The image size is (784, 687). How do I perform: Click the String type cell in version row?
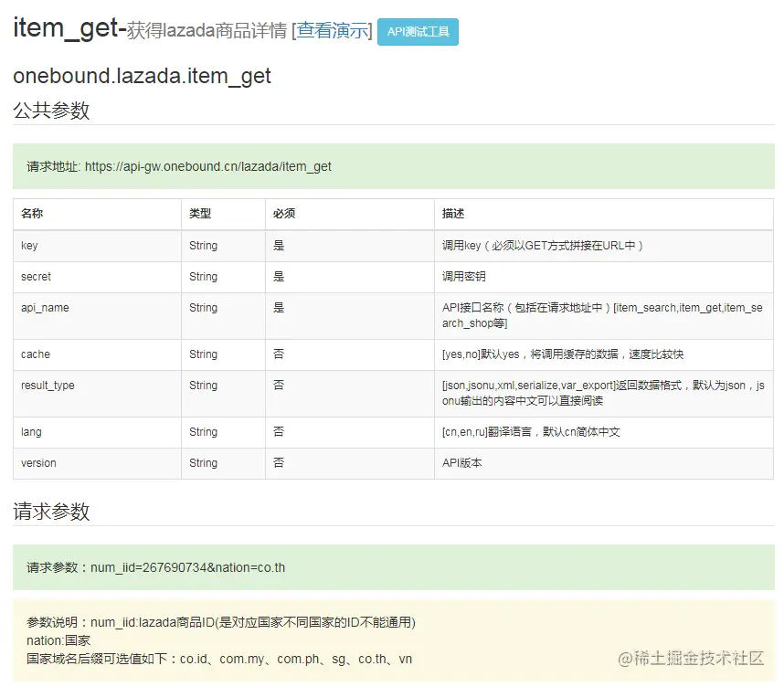pyautogui.click(x=223, y=463)
